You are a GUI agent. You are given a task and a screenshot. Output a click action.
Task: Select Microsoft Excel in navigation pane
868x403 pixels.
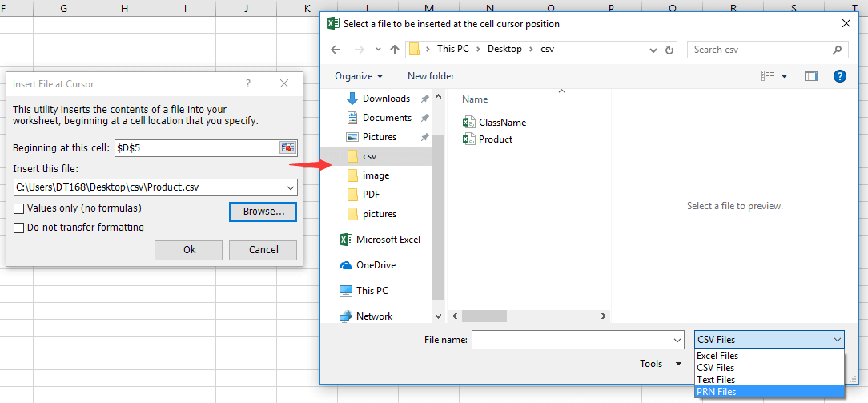click(x=380, y=239)
